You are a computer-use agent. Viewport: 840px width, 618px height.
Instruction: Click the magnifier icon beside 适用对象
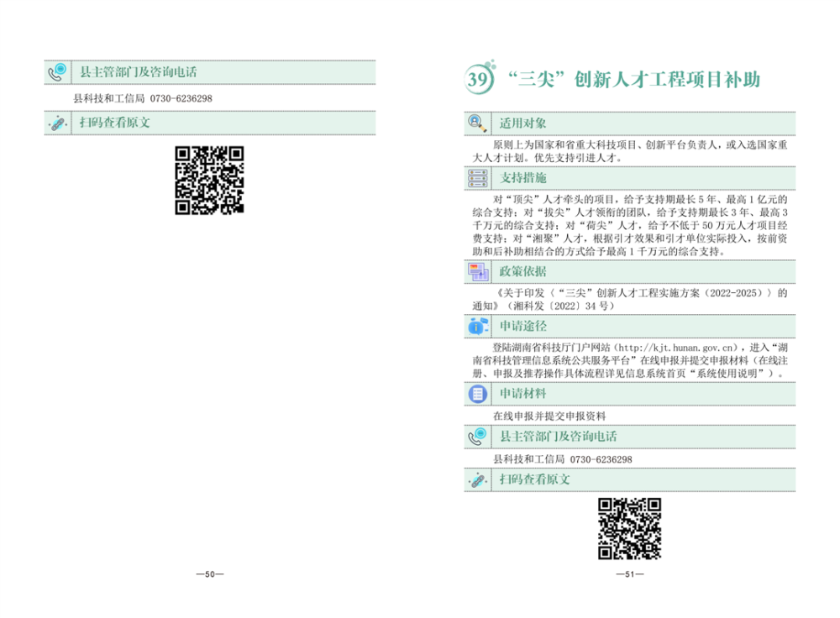click(477, 123)
